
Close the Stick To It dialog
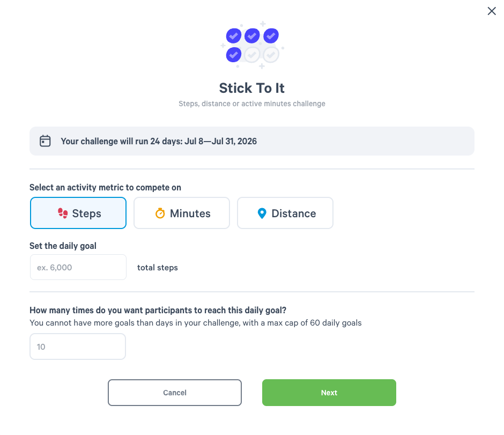point(492,11)
